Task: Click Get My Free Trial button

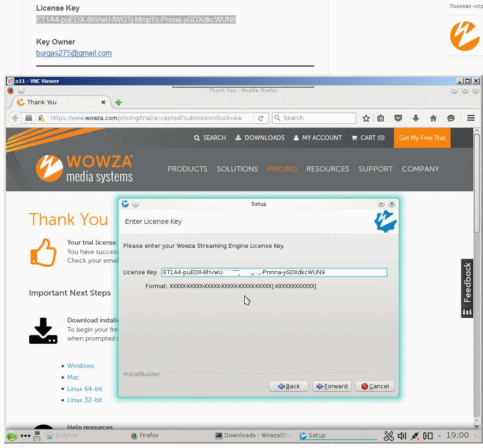Action: 422,138
